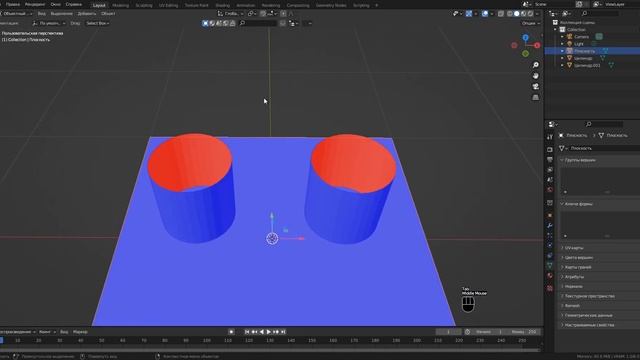Viewport: 640px width, 360px height.
Task: Jump to the start frame in timeline
Action: point(247,332)
